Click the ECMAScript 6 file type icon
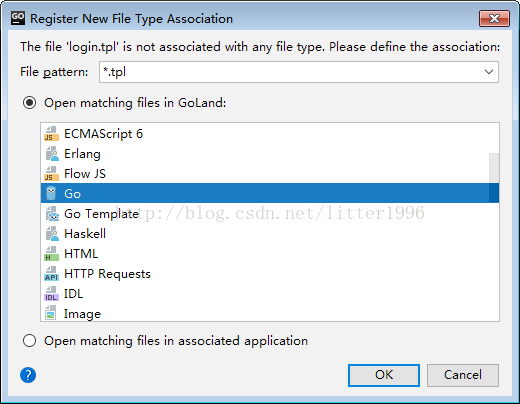 [x=51, y=134]
